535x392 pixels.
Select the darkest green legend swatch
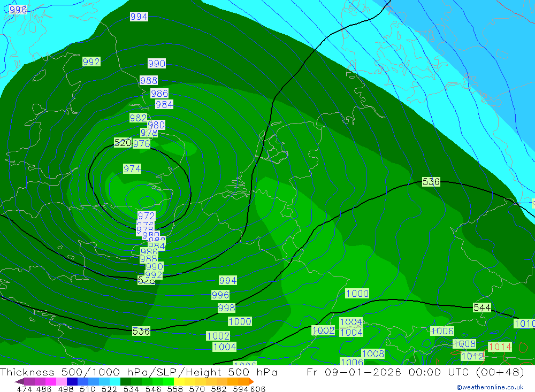tap(126, 381)
